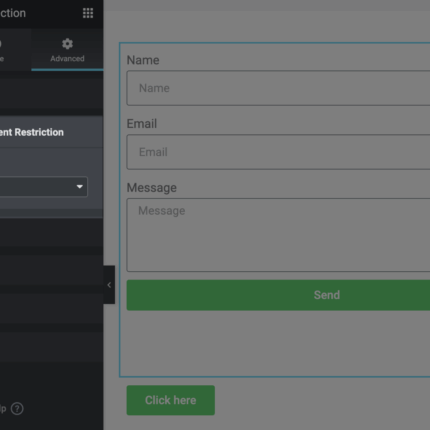430x430 pixels.
Task: Focus the Name input field
Action: pos(278,88)
